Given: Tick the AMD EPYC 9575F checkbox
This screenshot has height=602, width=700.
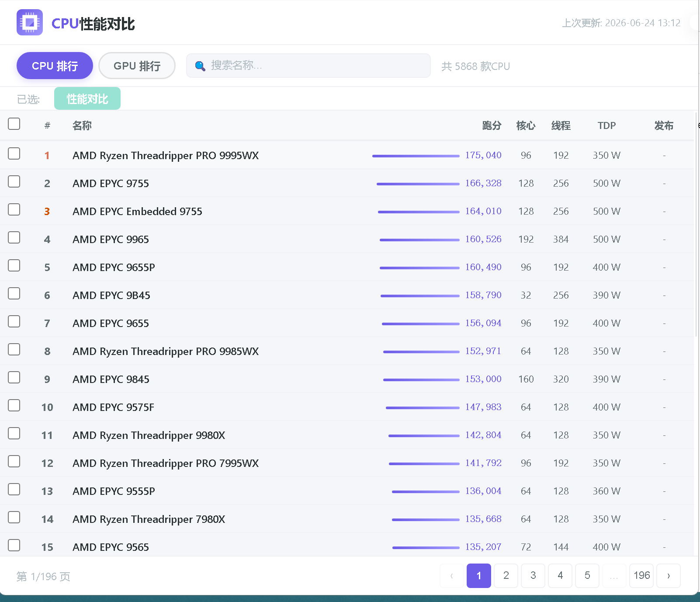Looking at the screenshot, I should 14,405.
